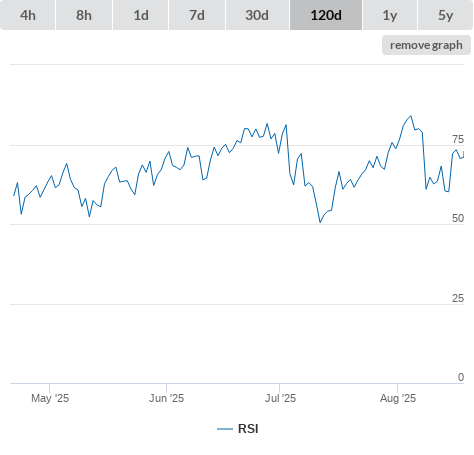
Task: Click the highest RSI peak in August
Action: 411,116
